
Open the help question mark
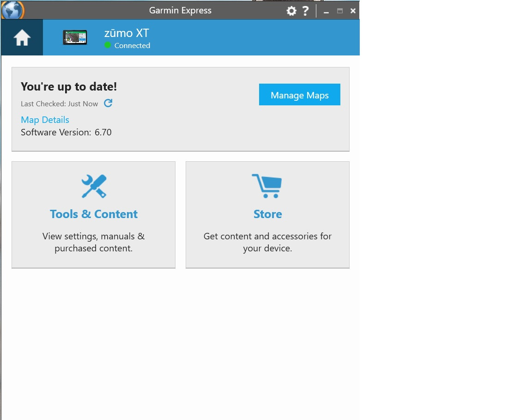click(x=305, y=11)
